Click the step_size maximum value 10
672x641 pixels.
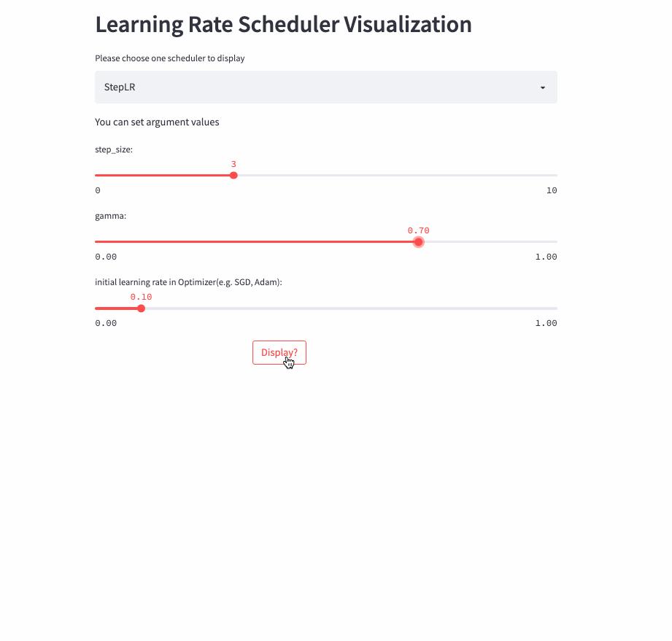[551, 190]
